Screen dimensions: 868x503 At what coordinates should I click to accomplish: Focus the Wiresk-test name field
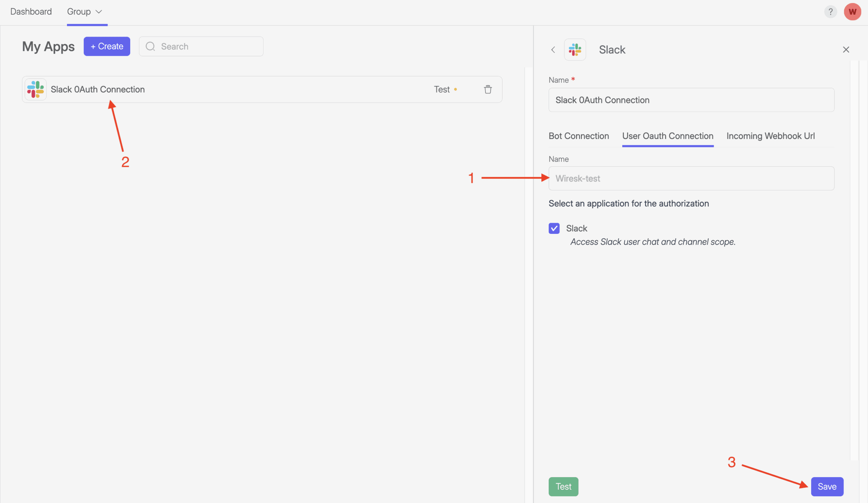691,178
